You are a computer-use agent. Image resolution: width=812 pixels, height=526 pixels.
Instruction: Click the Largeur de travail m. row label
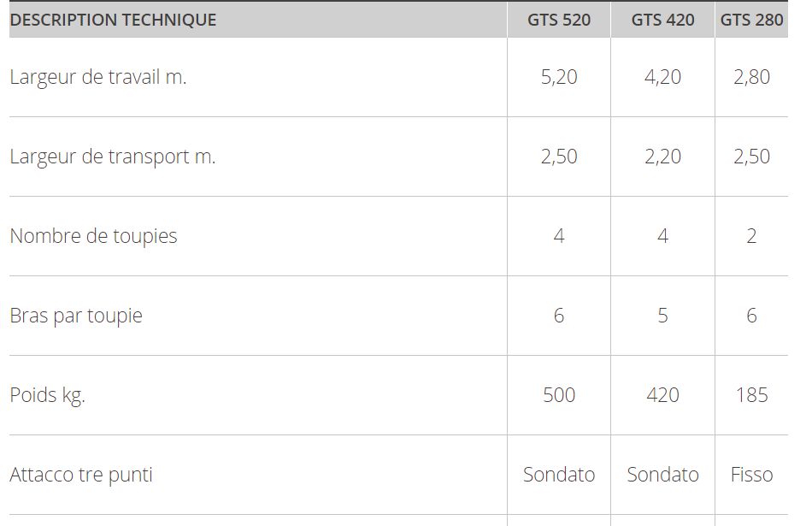(x=97, y=77)
